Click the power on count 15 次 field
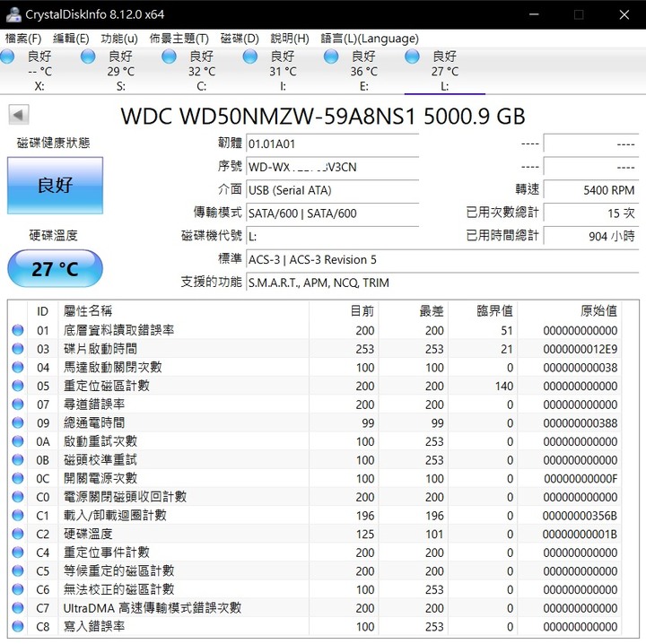Screen dimensions: 646x644 tap(591, 213)
